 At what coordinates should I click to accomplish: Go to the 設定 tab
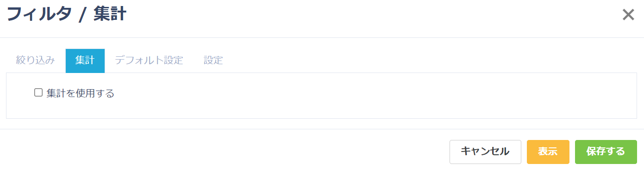213,61
